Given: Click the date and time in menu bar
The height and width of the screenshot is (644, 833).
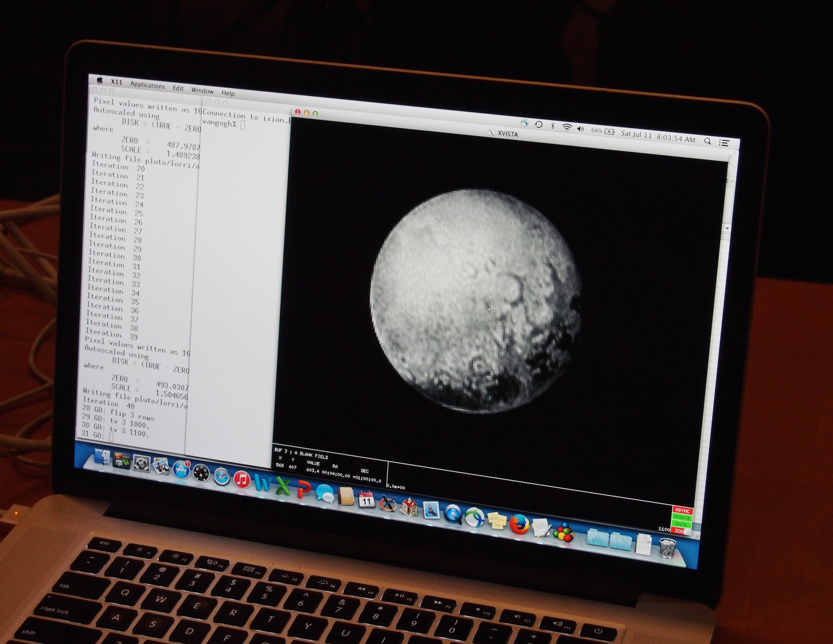Looking at the screenshot, I should click(658, 136).
